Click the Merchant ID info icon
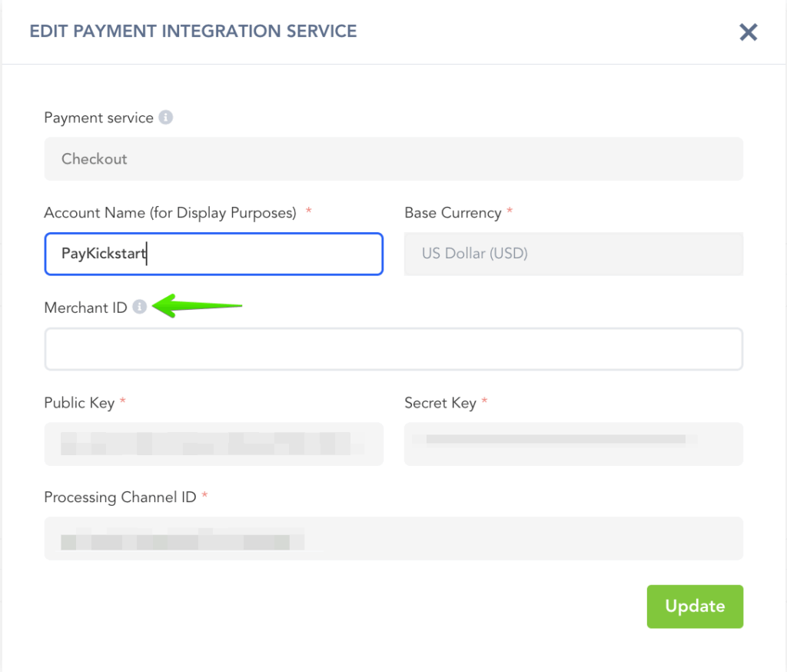This screenshot has height=672, width=787. 139,307
